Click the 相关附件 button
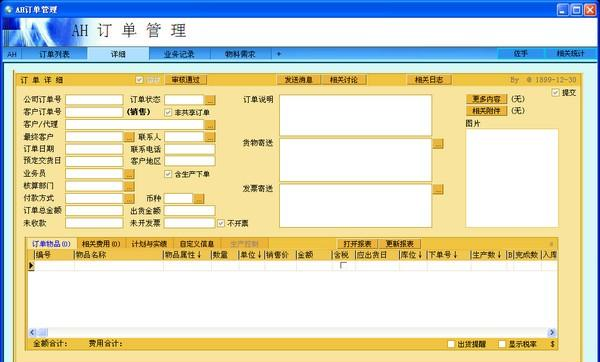600x362 pixels. coord(486,111)
